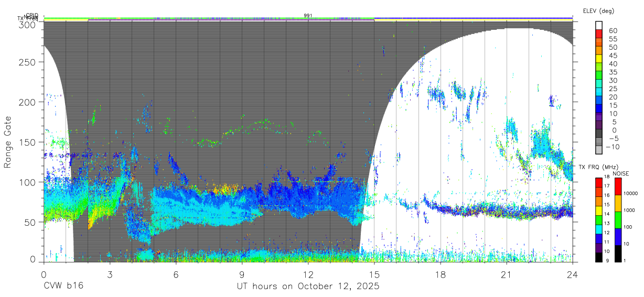Click the x-axis tick label '9'
Image resolution: width=644 pixels, height=297 pixels.
coord(242,274)
